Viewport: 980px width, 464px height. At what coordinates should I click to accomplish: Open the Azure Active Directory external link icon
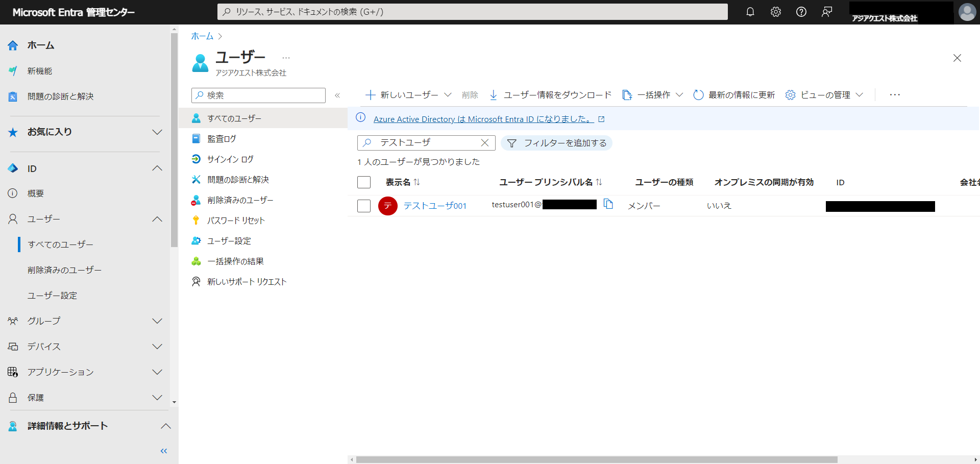(601, 119)
